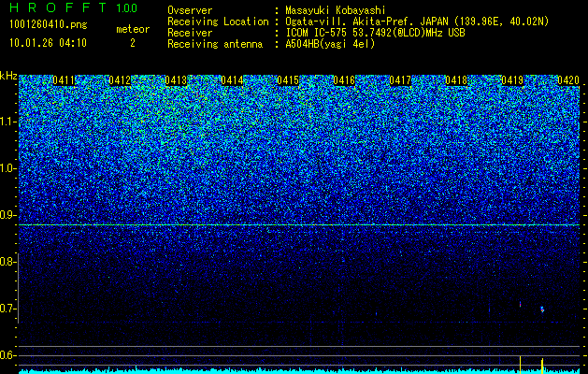Click the meteor echo near 0420 at 0.7 kHz
This screenshot has width=588, height=374.
click(542, 309)
